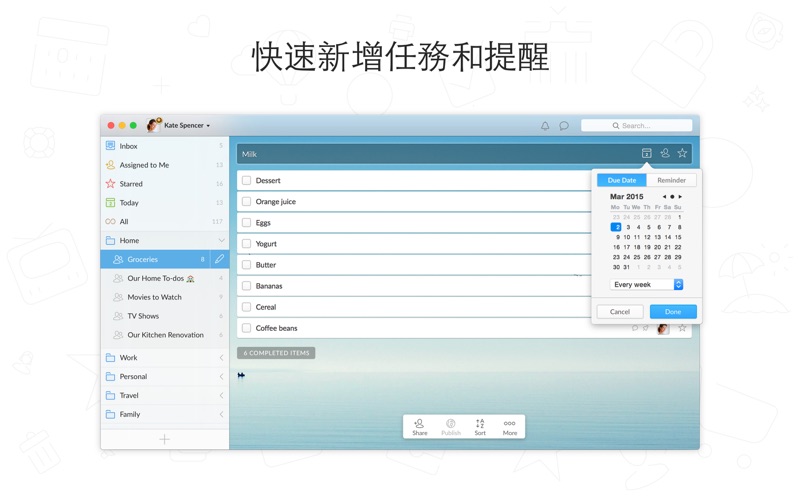The height and width of the screenshot is (500, 800).
Task: Expand the Work folder chevron
Action: pyautogui.click(x=221, y=358)
